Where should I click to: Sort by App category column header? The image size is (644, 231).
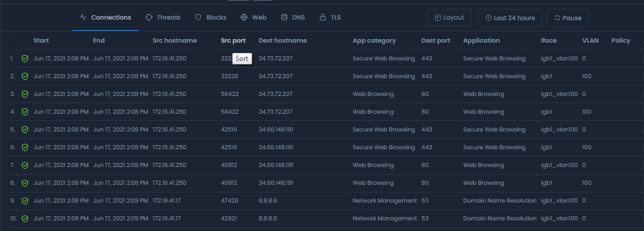374,40
